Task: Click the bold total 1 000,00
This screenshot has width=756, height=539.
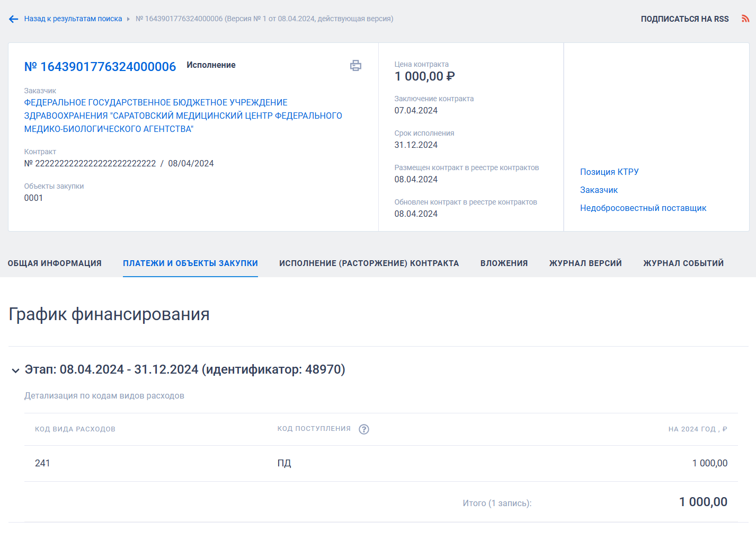Action: point(703,502)
